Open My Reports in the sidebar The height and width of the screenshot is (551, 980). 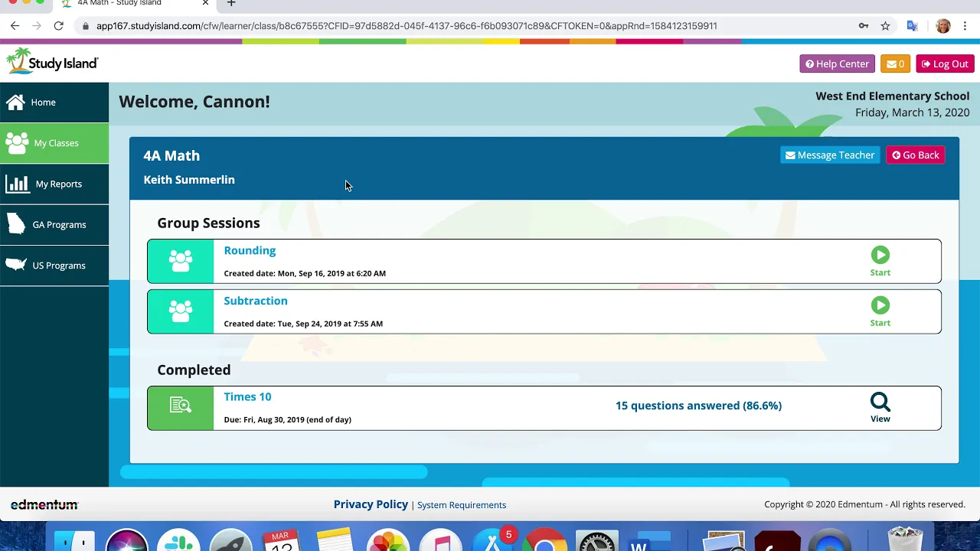tap(54, 184)
